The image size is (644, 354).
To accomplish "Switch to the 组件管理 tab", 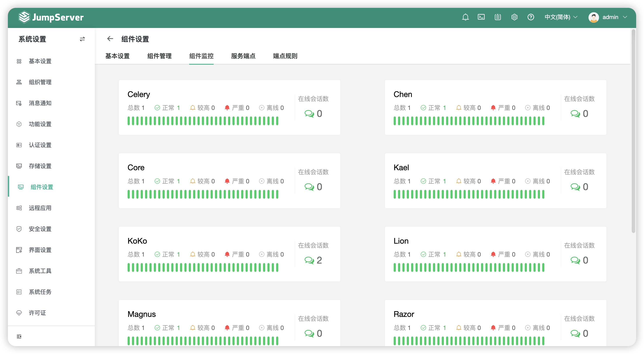I will tap(159, 56).
